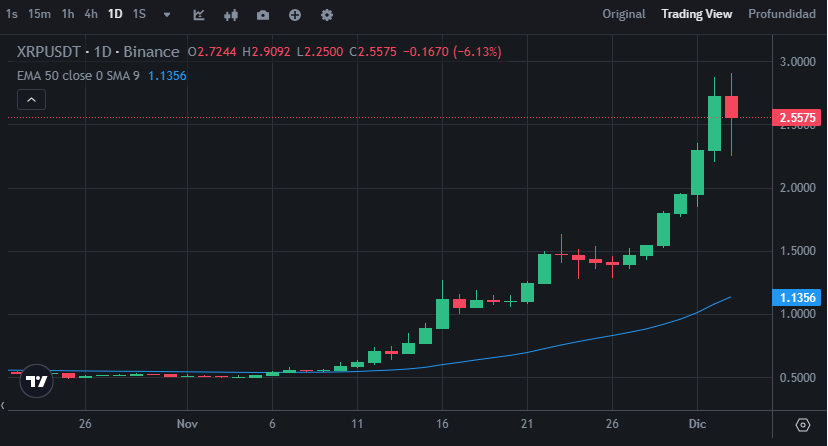Image resolution: width=828 pixels, height=446 pixels.
Task: Click the latest red candlestick body
Action: pos(731,107)
